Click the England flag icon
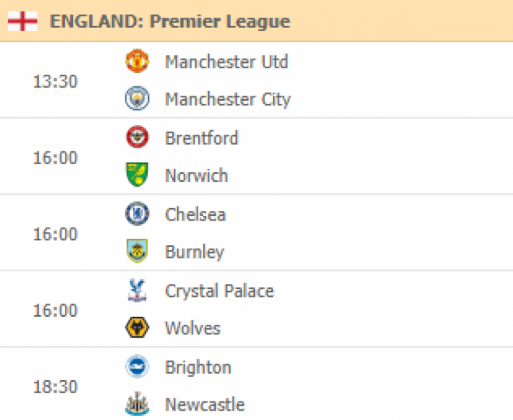The width and height of the screenshot is (513, 420). tap(23, 21)
